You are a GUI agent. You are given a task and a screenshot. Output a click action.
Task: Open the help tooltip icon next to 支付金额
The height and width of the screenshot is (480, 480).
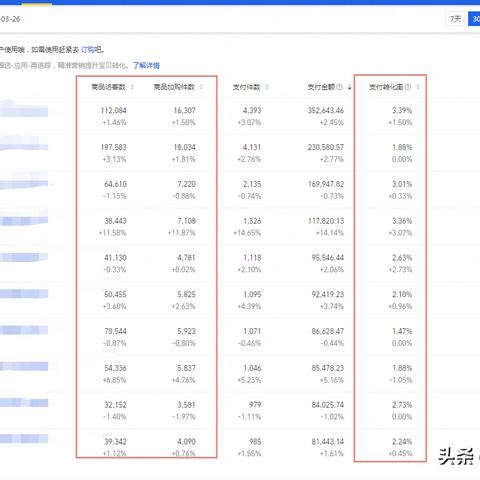point(339,87)
